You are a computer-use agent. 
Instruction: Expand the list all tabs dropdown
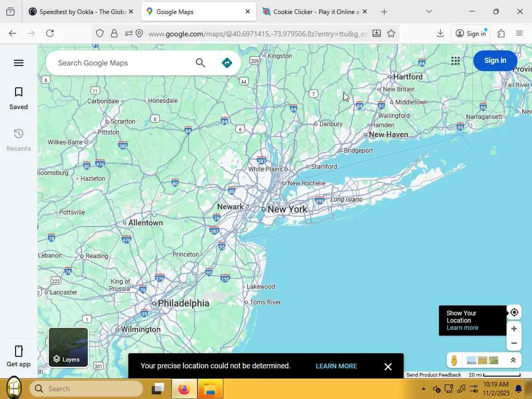(x=429, y=12)
